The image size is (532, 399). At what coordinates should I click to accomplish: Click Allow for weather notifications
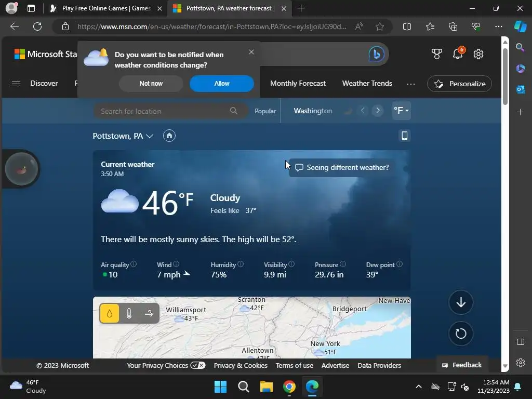click(x=221, y=84)
